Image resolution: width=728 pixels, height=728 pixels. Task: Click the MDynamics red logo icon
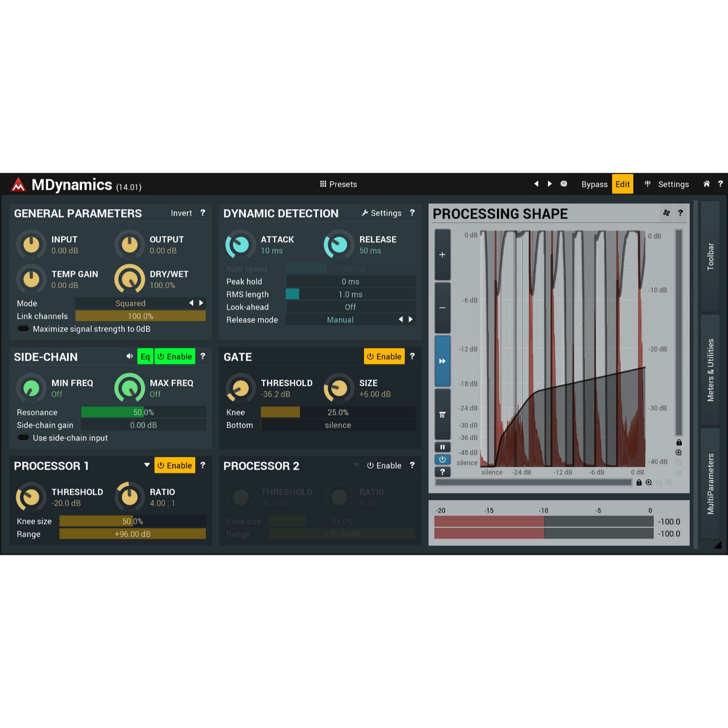click(x=18, y=184)
